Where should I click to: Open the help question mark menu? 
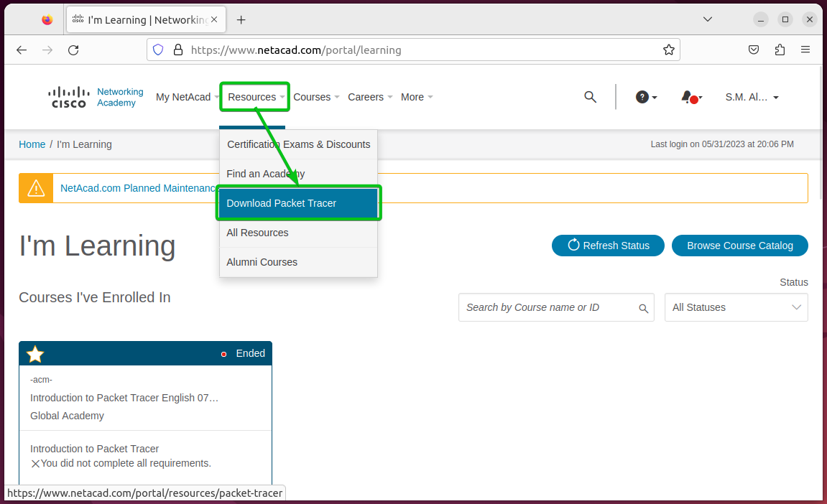click(646, 97)
